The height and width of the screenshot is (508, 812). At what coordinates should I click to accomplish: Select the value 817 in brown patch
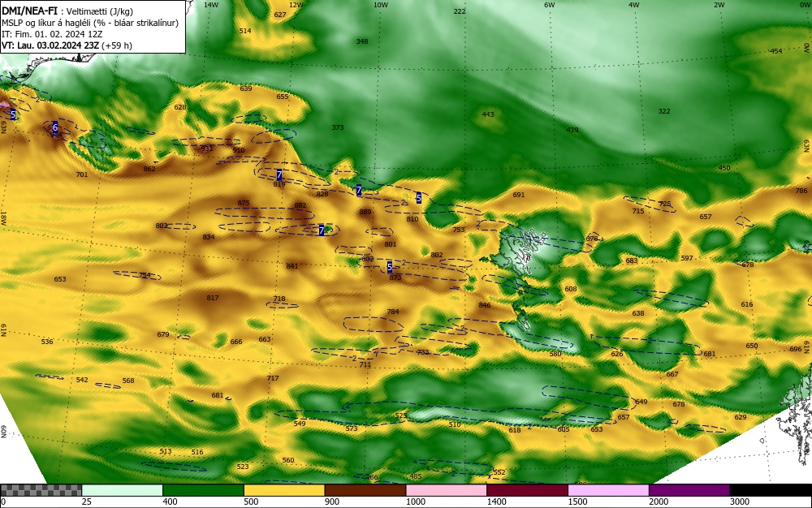pyautogui.click(x=212, y=298)
